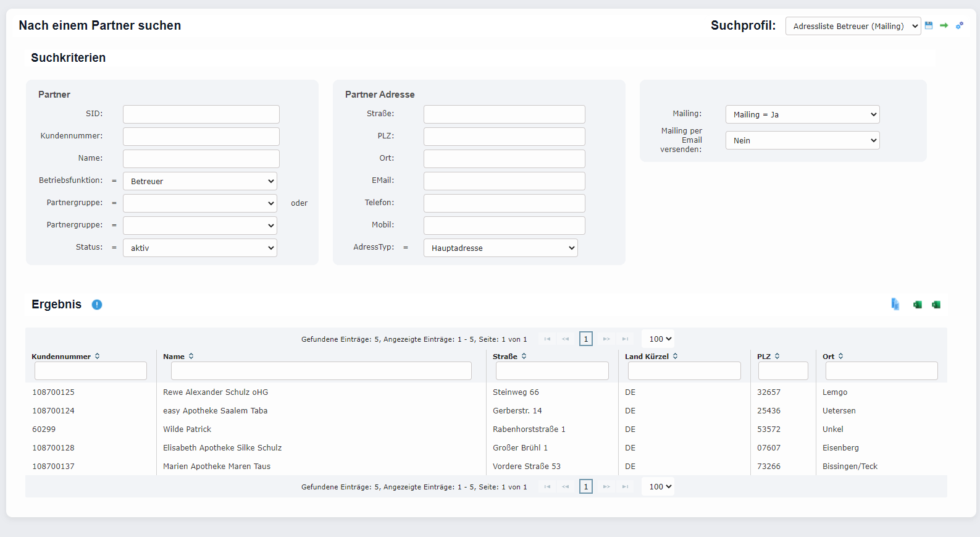This screenshot has height=537, width=980.
Task: Open the Status dropdown set to aktiv
Action: (x=200, y=248)
